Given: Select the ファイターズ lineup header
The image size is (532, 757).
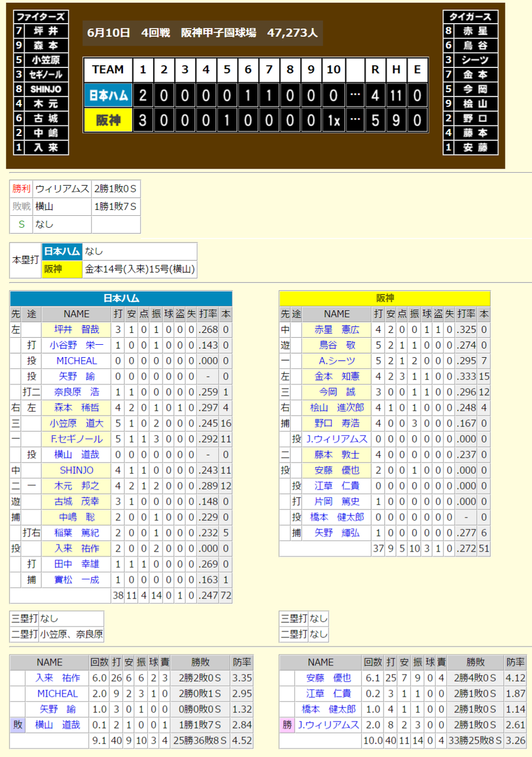Looking at the screenshot, I should tap(41, 17).
